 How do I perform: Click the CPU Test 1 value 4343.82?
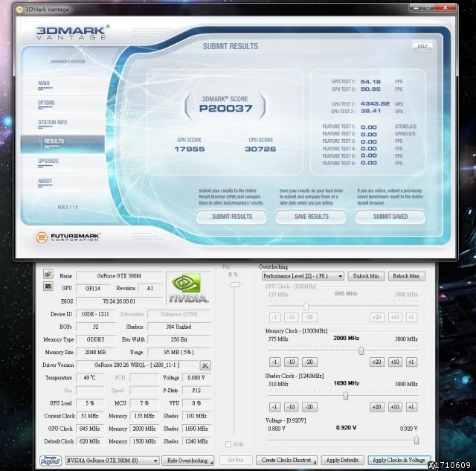tap(375, 104)
